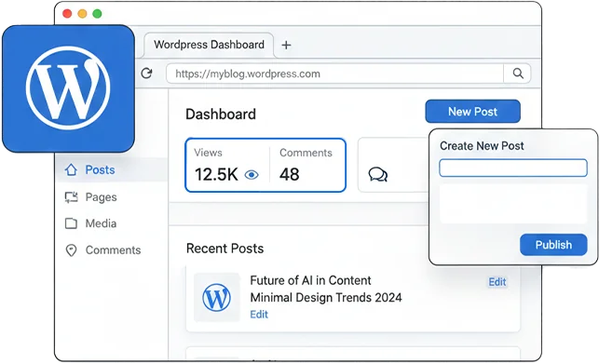This screenshot has width=599, height=364.
Task: Click the Publish button
Action: 553,245
